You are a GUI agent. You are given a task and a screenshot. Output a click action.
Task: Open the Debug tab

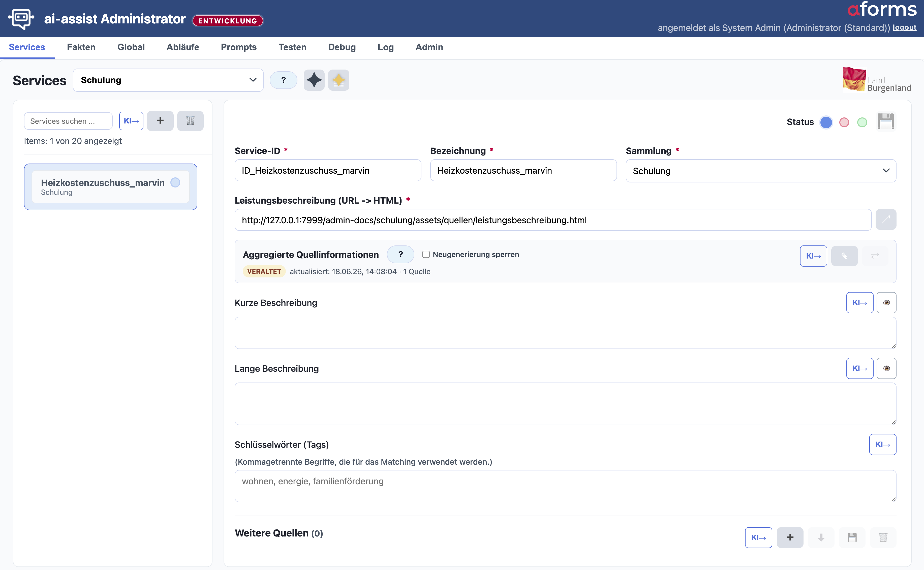pyautogui.click(x=342, y=47)
